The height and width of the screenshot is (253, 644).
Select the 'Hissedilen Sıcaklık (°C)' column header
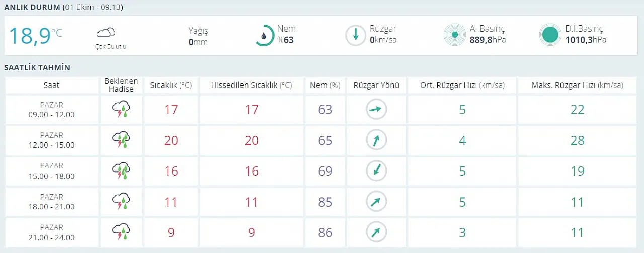252,86
